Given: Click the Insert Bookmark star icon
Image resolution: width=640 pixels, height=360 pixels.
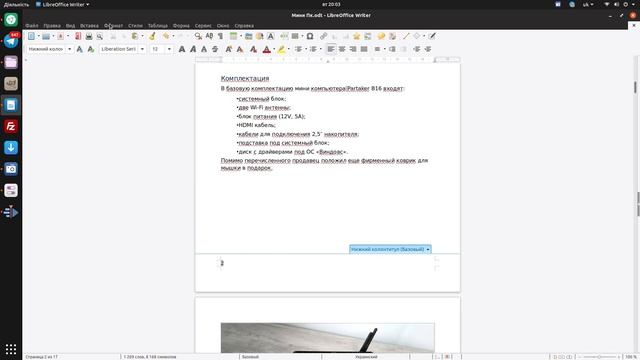Looking at the screenshot, I should click(x=357, y=36).
